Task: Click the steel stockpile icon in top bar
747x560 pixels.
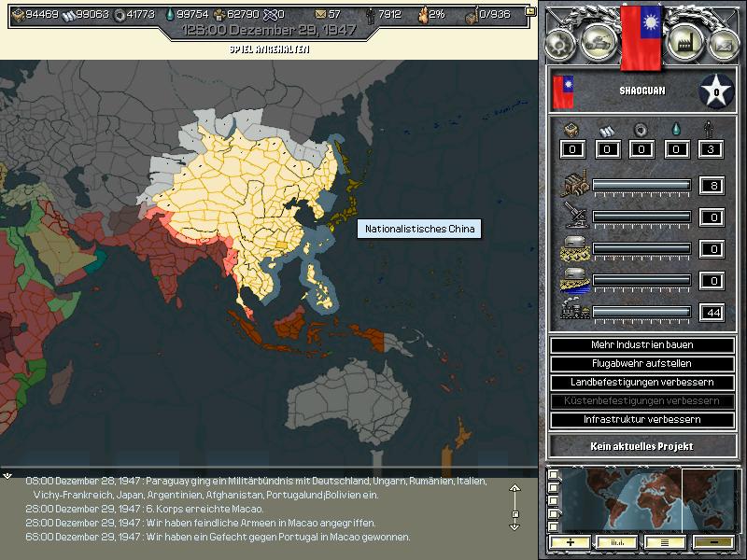Action: click(x=69, y=15)
